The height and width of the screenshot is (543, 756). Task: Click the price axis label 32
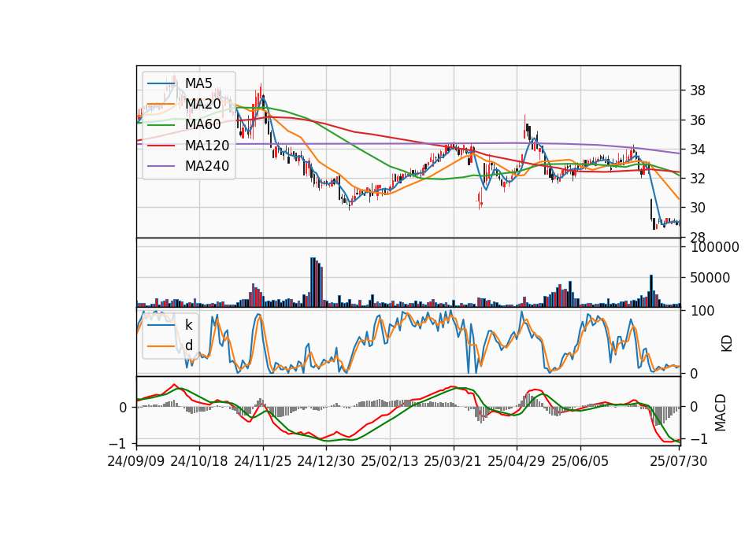[x=698, y=179]
